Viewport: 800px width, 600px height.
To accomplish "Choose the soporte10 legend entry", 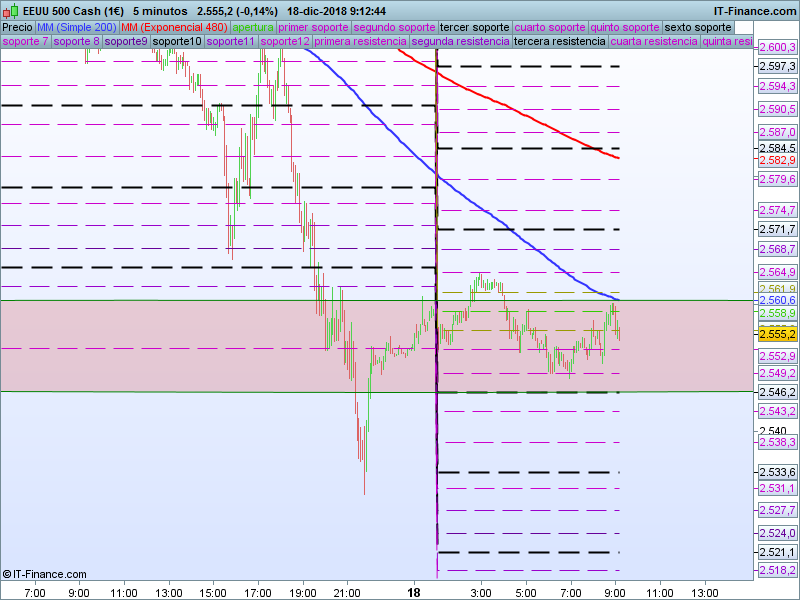I will [177, 41].
